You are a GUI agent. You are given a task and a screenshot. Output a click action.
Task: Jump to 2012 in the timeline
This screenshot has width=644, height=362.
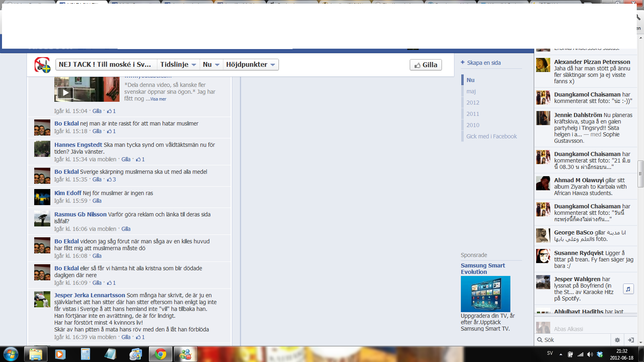473,103
